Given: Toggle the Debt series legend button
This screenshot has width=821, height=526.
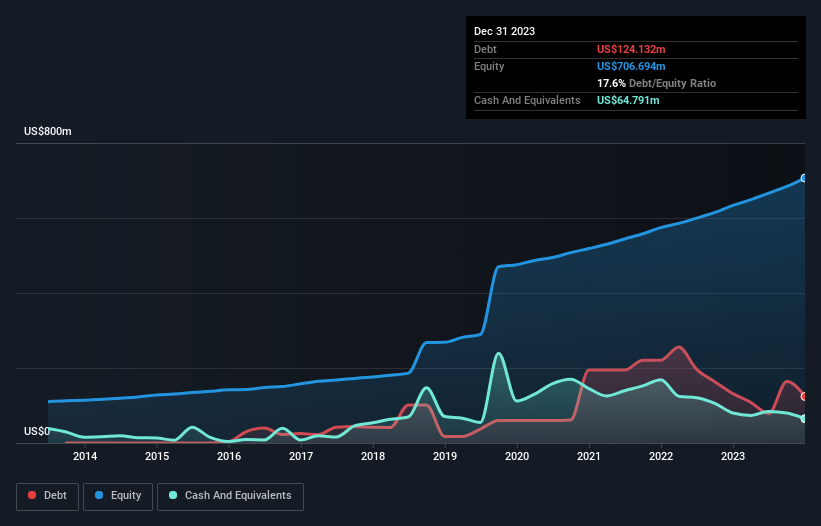Looking at the screenshot, I should click(x=47, y=496).
